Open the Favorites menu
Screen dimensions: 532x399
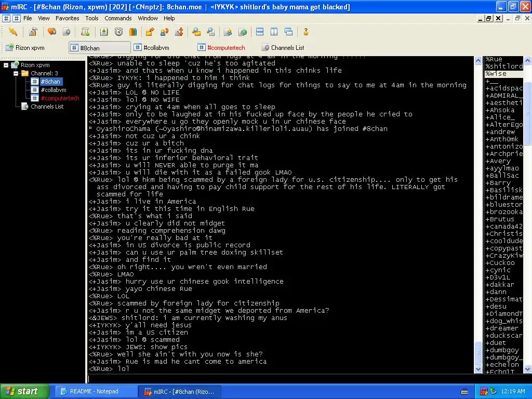[67, 18]
